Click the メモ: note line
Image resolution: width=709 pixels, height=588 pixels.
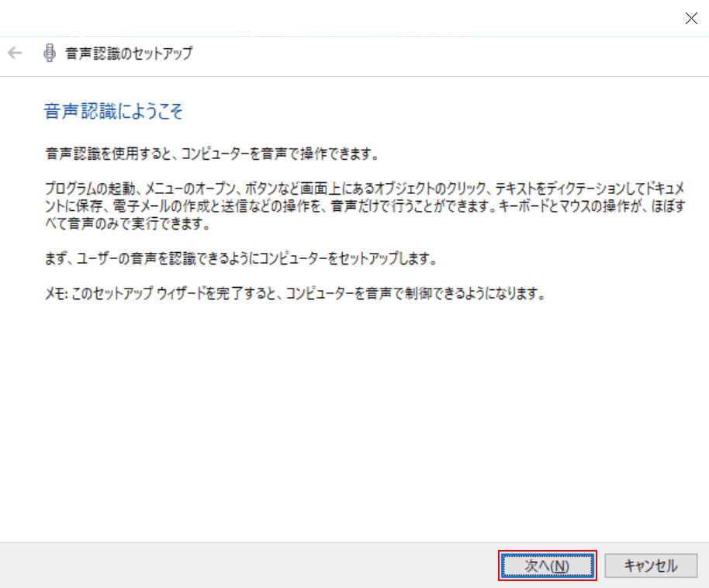click(295, 293)
